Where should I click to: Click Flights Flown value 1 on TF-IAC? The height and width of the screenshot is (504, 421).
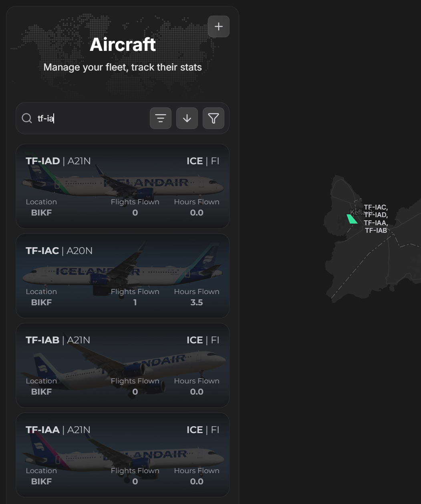pyautogui.click(x=135, y=302)
